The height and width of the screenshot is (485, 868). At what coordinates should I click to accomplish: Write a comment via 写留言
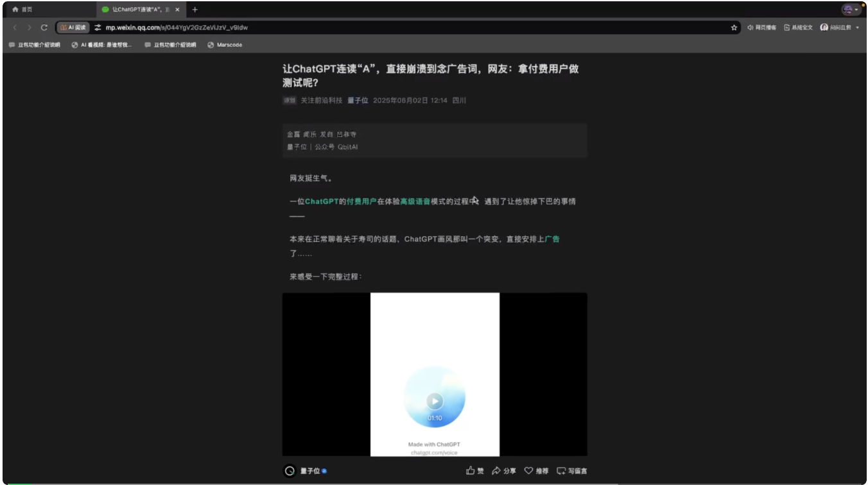tap(571, 471)
